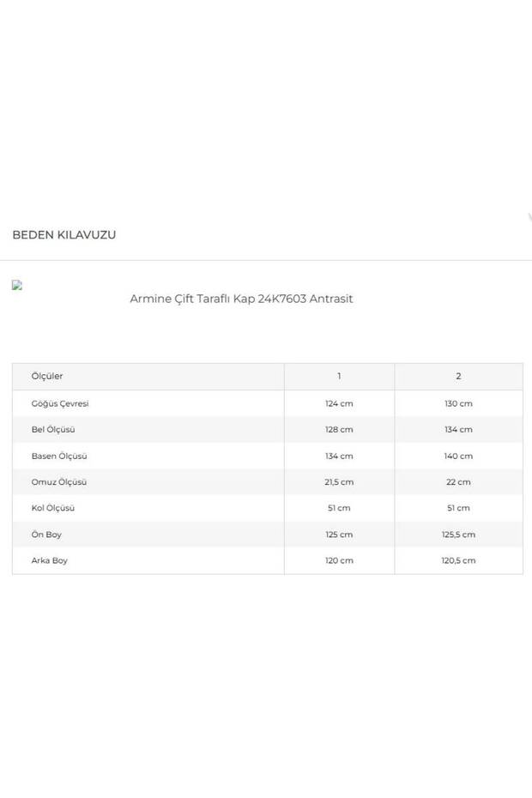Click the Basen Ölçüsü row label
This screenshot has width=532, height=798.
(x=59, y=456)
